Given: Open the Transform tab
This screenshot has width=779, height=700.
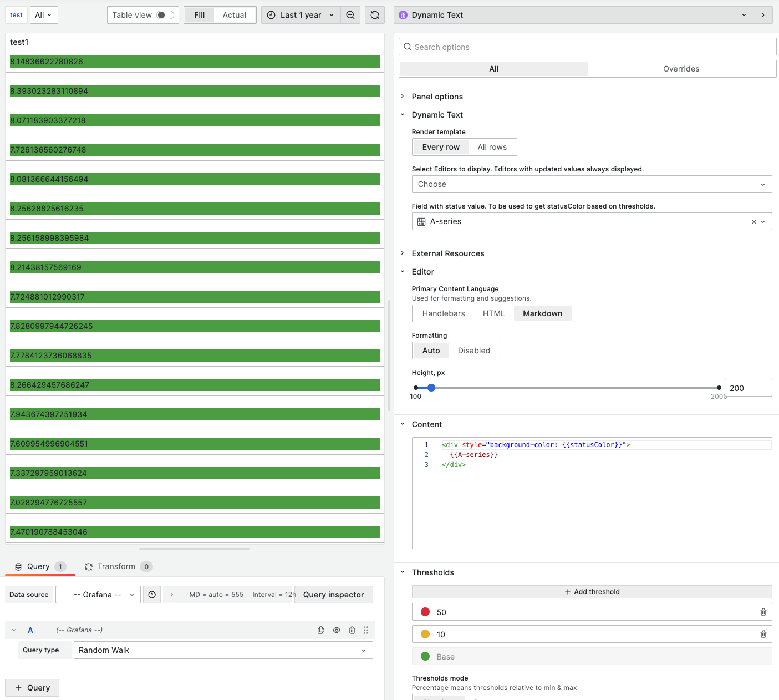Looking at the screenshot, I should 118,566.
